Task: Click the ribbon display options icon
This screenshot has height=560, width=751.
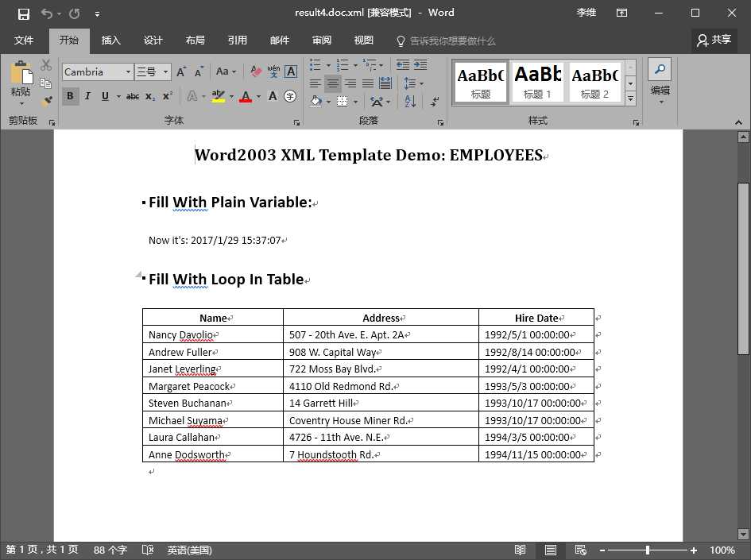Action: 621,13
